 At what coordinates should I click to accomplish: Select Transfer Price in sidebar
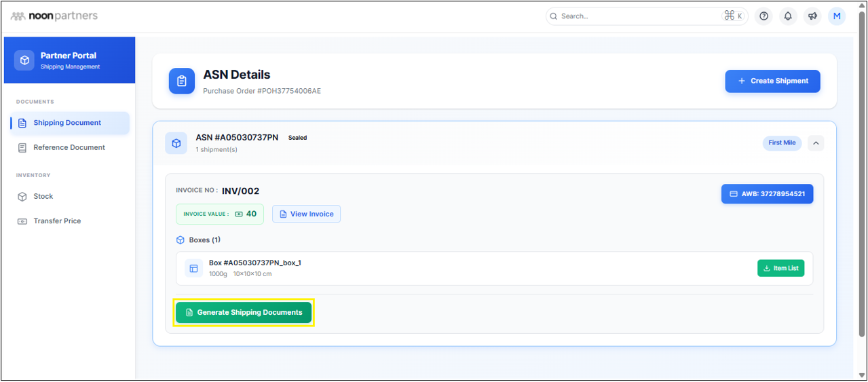pyautogui.click(x=57, y=221)
